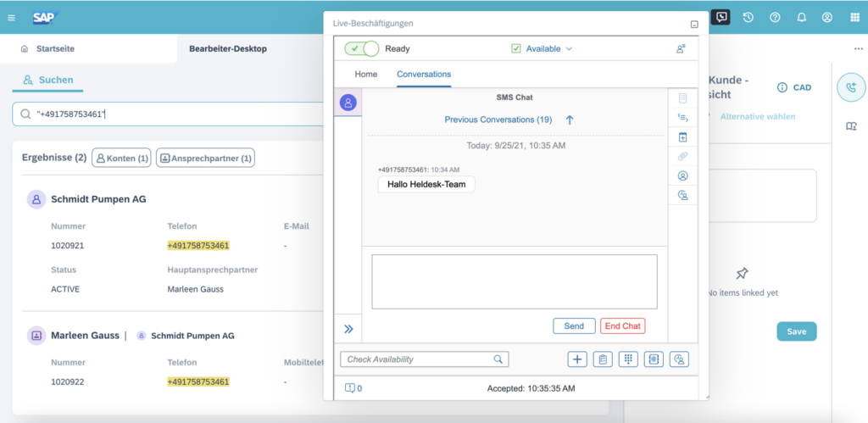
Task: Toggle the Ready status switch
Action: (361, 49)
